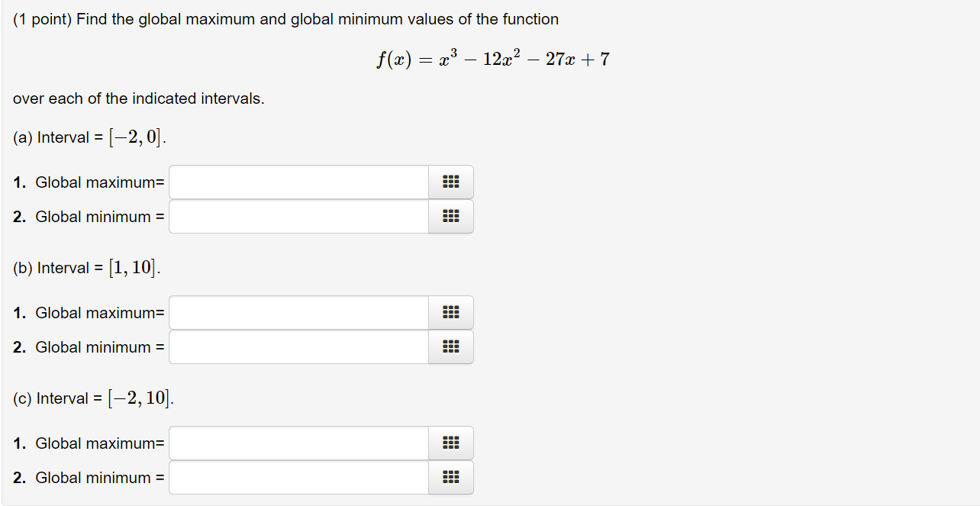
Task: Click the displayed function formula f(x)
Action: (x=492, y=58)
